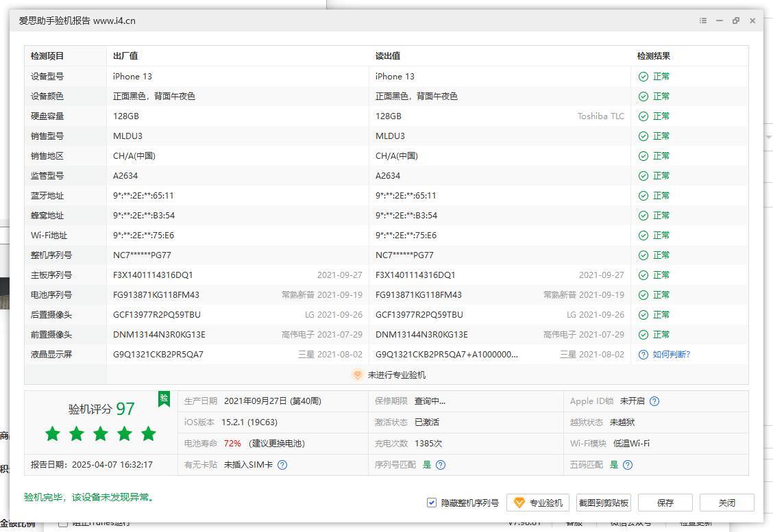
Task: Open the help icon beside 序列号匹配
Action: point(441,464)
